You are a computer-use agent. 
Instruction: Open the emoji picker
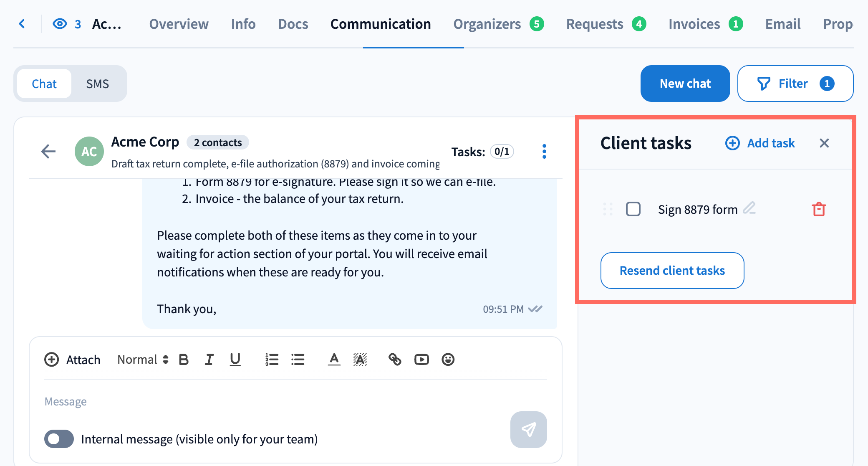448,360
